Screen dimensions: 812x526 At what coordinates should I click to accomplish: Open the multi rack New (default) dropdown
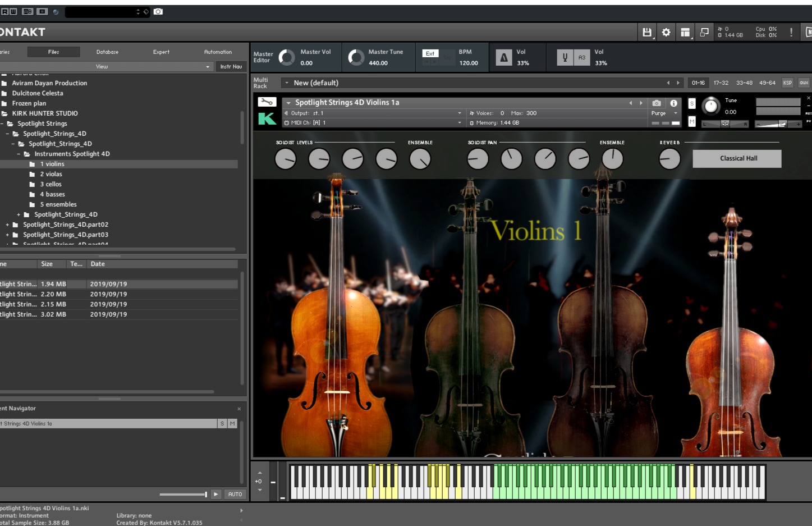tap(286, 83)
